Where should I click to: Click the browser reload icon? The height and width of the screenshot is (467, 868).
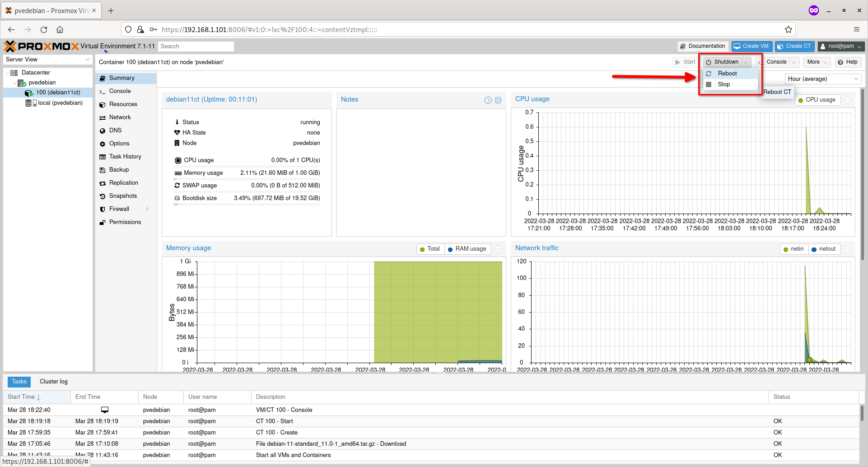coord(44,30)
